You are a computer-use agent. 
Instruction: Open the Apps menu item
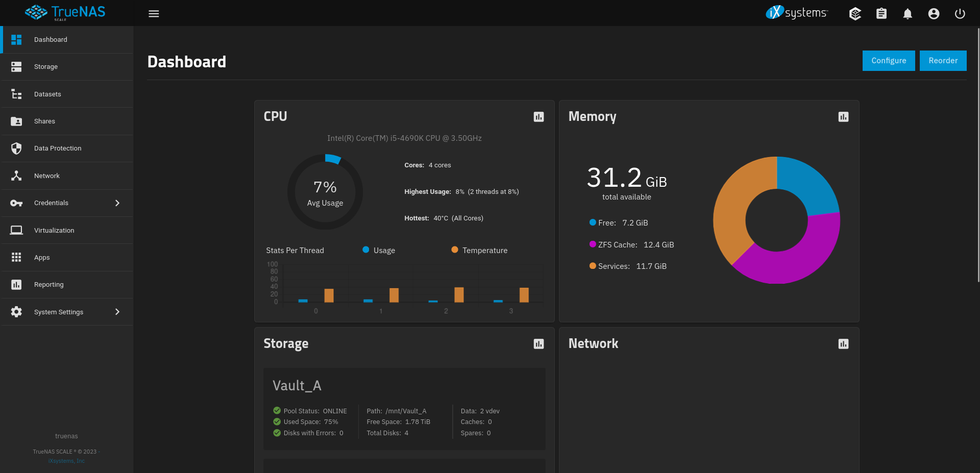point(67,257)
